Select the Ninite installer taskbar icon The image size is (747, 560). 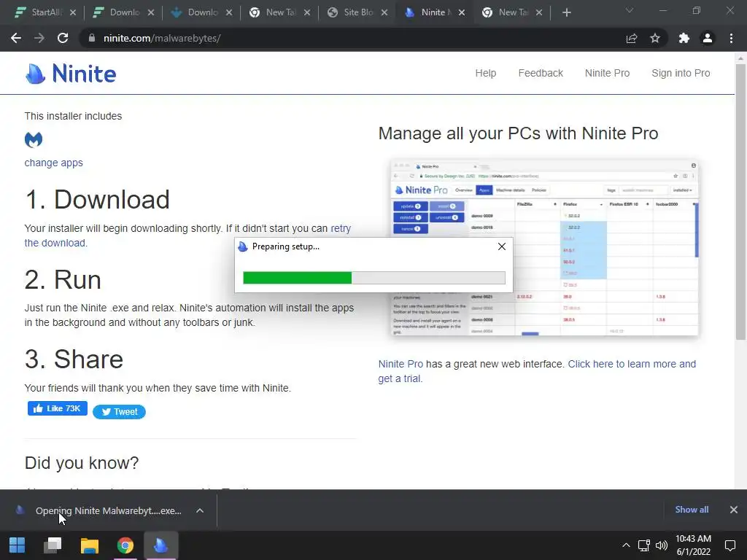pyautogui.click(x=161, y=545)
